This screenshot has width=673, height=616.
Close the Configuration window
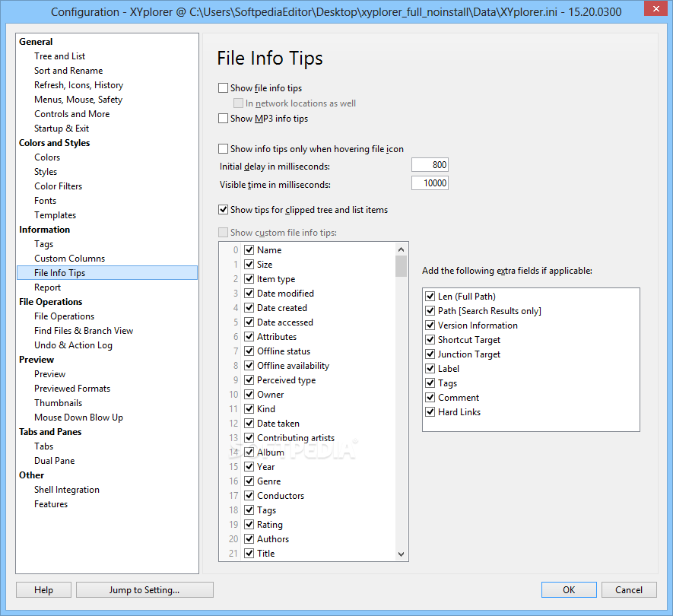tap(656, 8)
